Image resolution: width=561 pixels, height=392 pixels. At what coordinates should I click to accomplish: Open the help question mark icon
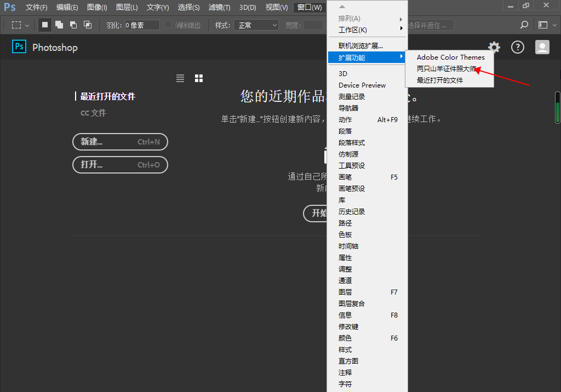(x=518, y=47)
